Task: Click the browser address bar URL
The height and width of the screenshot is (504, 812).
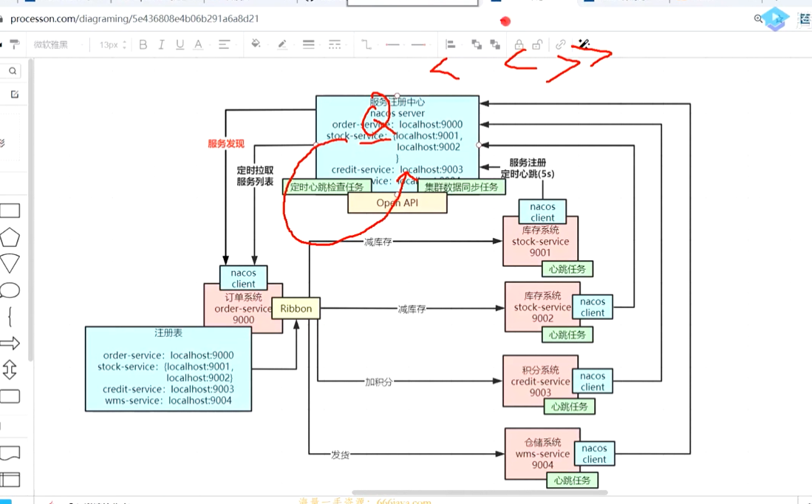Action: (x=134, y=19)
